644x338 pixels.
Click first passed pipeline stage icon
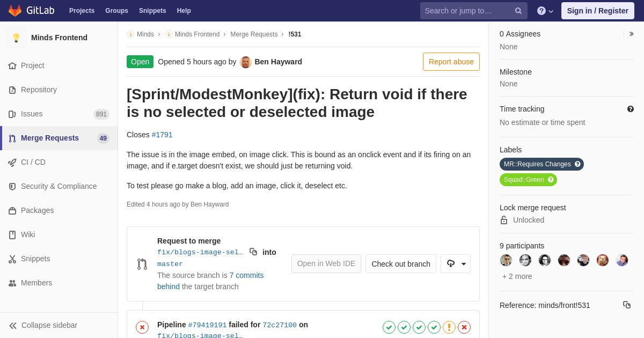pyautogui.click(x=389, y=327)
